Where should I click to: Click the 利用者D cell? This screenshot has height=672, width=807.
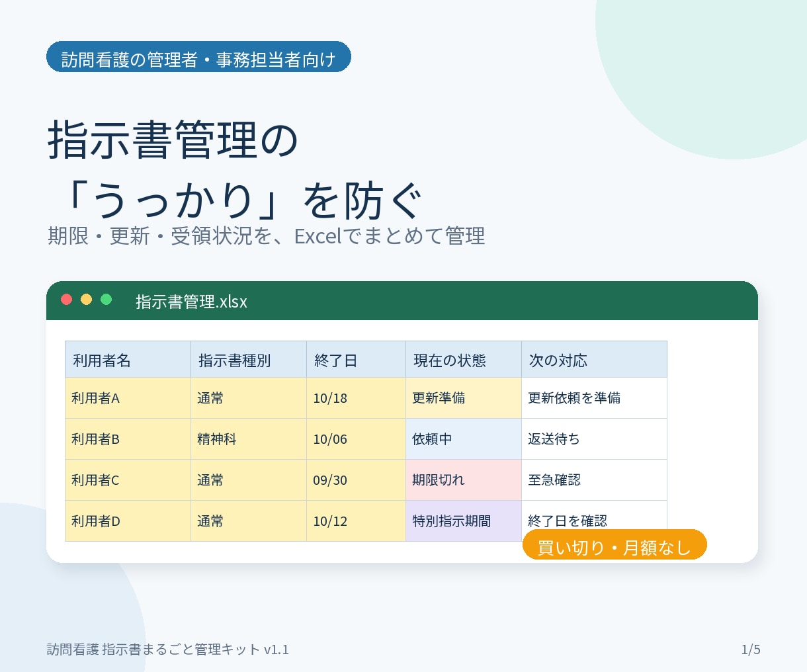coord(128,521)
